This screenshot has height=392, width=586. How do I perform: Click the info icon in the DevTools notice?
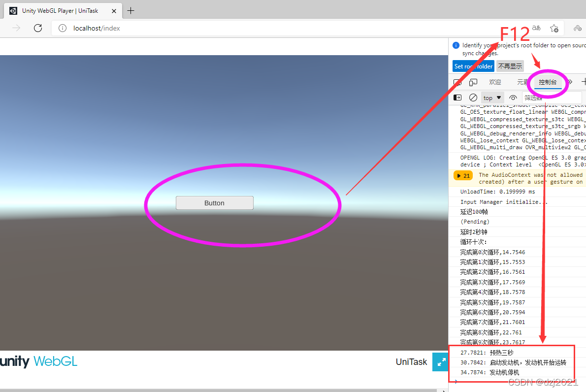coord(456,45)
